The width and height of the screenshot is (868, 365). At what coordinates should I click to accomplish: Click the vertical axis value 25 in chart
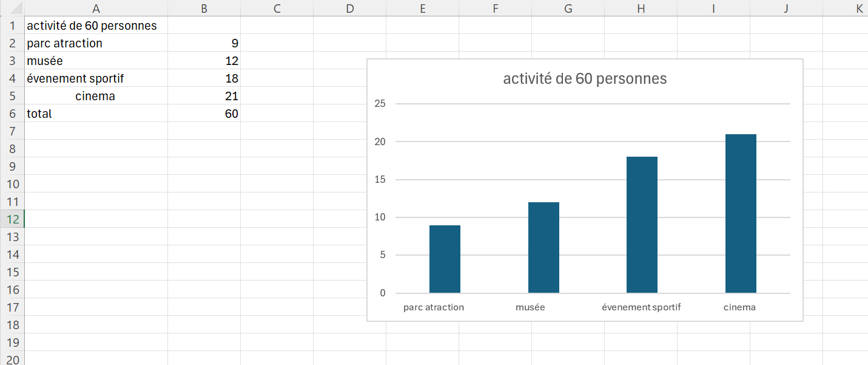coord(380,104)
